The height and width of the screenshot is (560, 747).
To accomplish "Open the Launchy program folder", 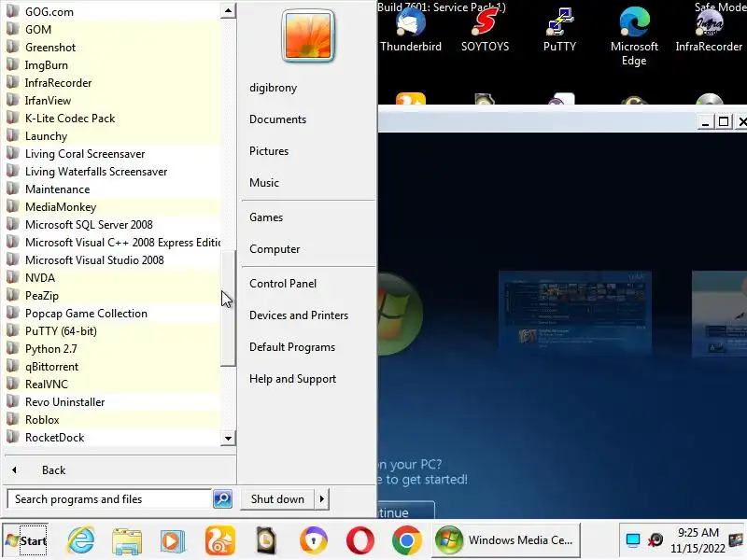I will tap(112, 135).
